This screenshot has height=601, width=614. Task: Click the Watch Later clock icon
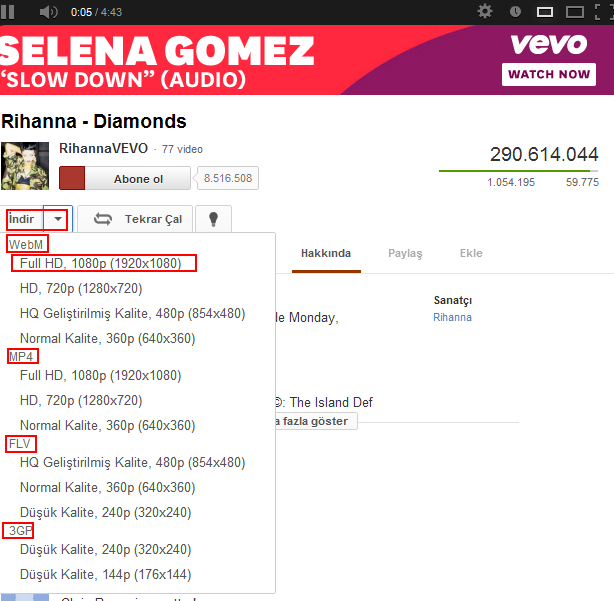coord(515,12)
